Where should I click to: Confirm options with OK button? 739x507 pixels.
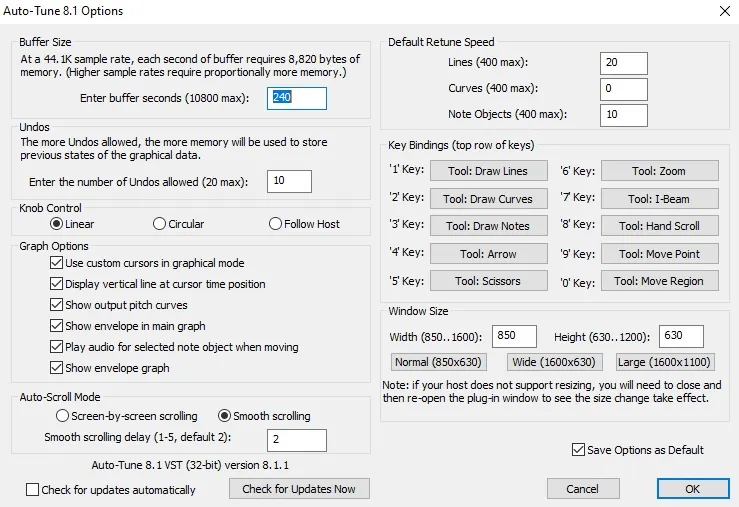coord(693,489)
